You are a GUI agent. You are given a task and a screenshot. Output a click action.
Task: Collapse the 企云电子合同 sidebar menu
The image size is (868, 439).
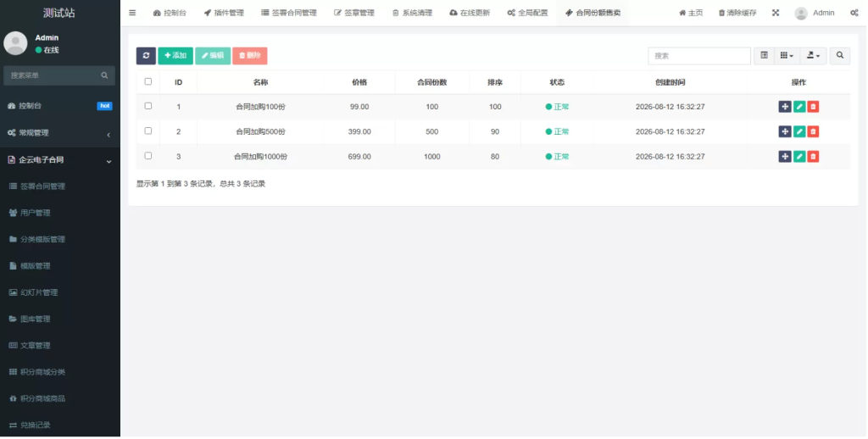pyautogui.click(x=60, y=160)
